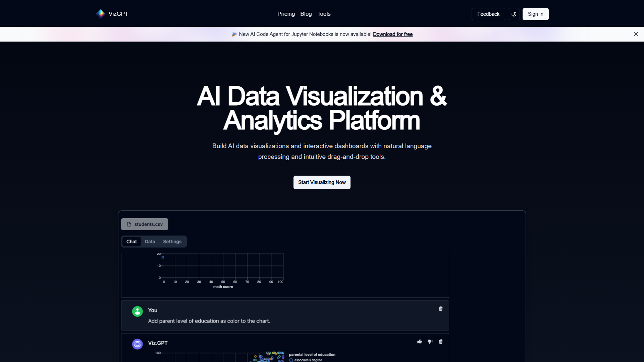Image resolution: width=644 pixels, height=362 pixels.
Task: Switch to the Settings tab
Action: coord(172,242)
